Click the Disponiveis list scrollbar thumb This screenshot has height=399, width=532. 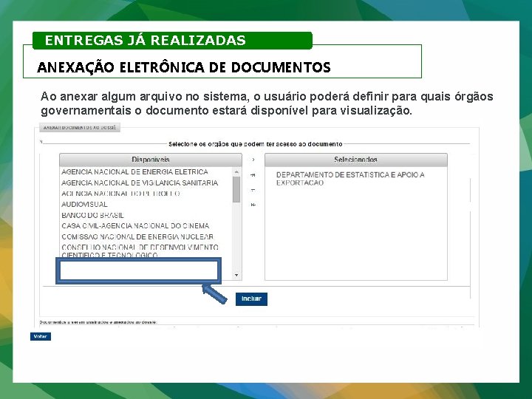pos(236,189)
